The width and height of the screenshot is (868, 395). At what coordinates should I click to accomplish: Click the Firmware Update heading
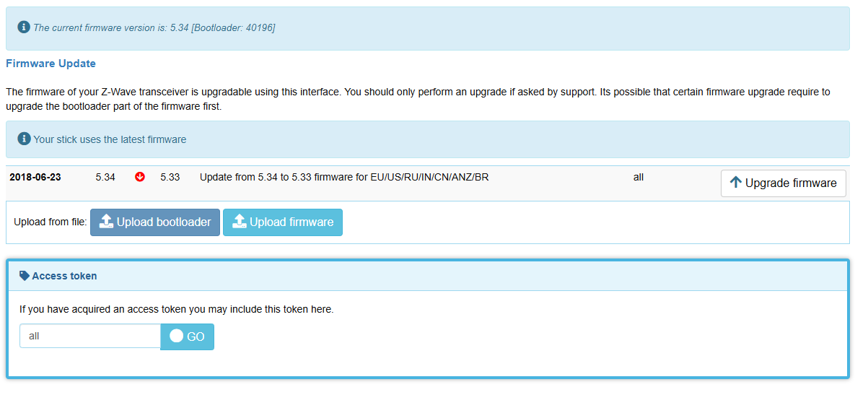[x=51, y=64]
